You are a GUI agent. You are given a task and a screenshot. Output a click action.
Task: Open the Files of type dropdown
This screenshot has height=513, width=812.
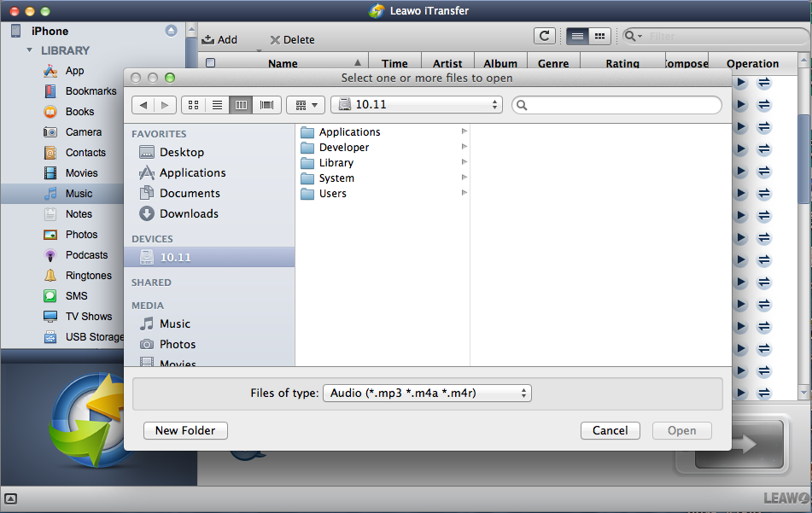coord(427,393)
